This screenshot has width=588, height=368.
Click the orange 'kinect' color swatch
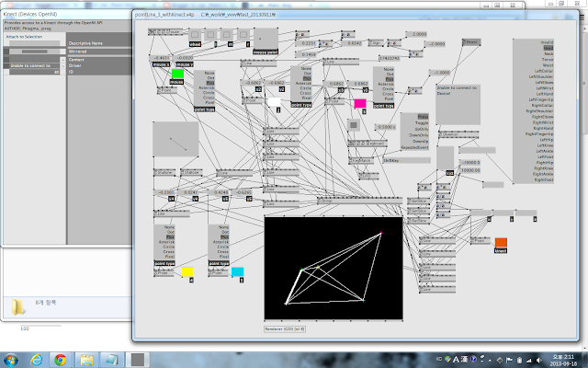point(501,243)
